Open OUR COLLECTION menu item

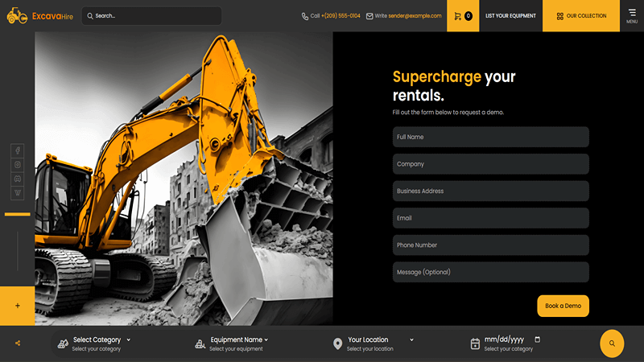coord(580,16)
